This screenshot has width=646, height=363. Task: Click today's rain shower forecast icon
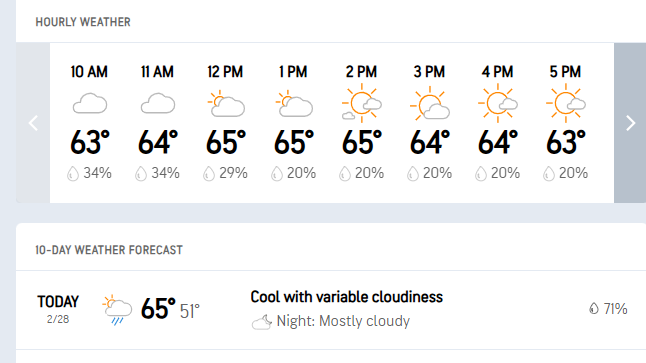coord(117,310)
